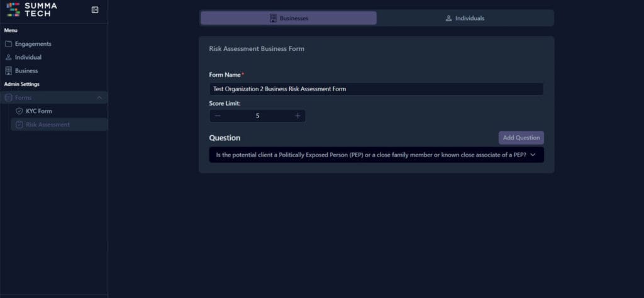The height and width of the screenshot is (298, 644).
Task: Click the Individual person icon in sidebar
Action: [x=9, y=57]
